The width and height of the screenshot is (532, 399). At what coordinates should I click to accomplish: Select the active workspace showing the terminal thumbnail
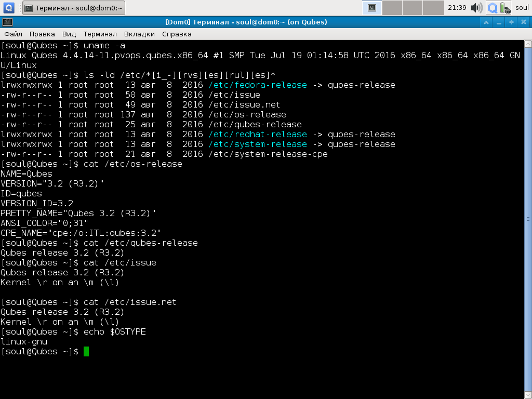click(372, 8)
